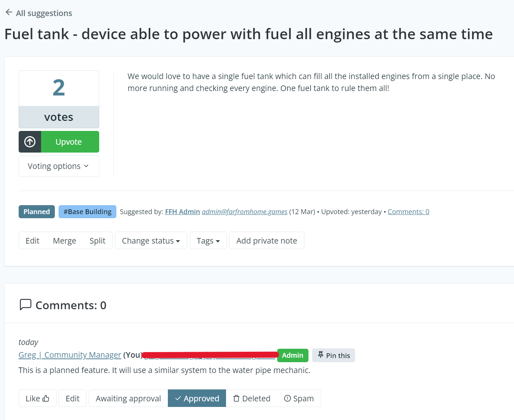Pin this comment

[x=333, y=355]
